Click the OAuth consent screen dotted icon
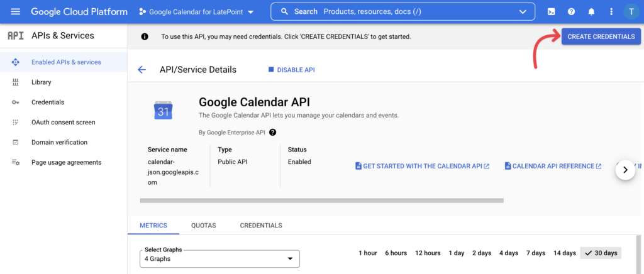This screenshot has height=274, width=644. pyautogui.click(x=16, y=123)
